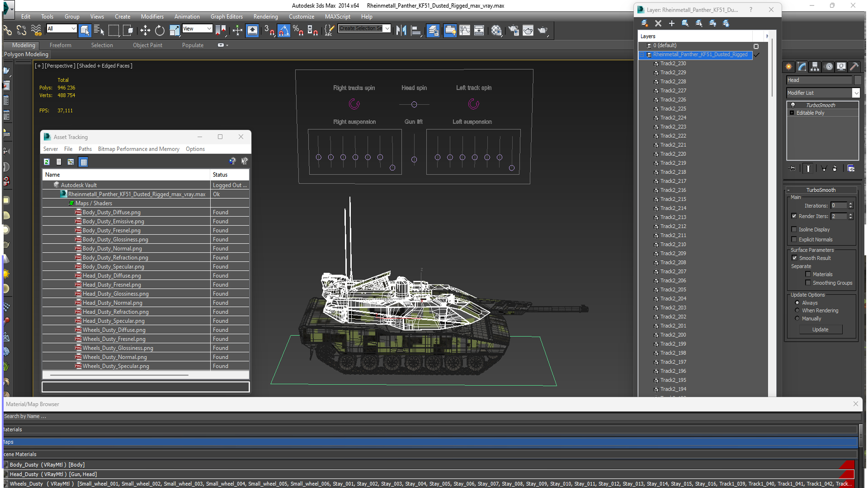The width and height of the screenshot is (868, 488).
Task: Choose the Select and Rotate tool
Action: (160, 30)
